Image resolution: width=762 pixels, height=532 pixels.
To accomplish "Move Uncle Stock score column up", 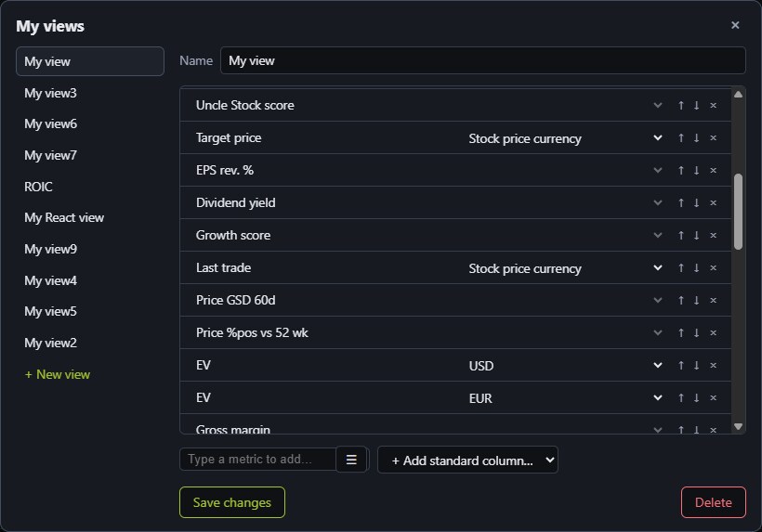I will pyautogui.click(x=681, y=105).
